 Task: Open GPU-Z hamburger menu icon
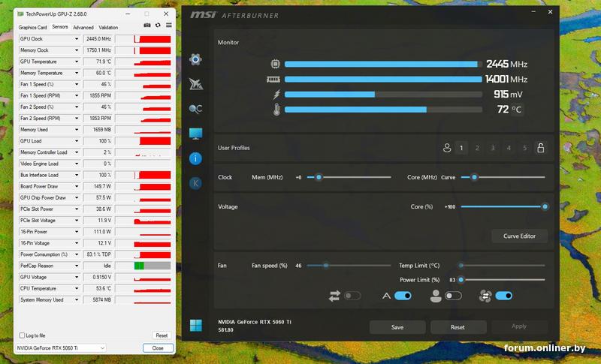point(168,25)
